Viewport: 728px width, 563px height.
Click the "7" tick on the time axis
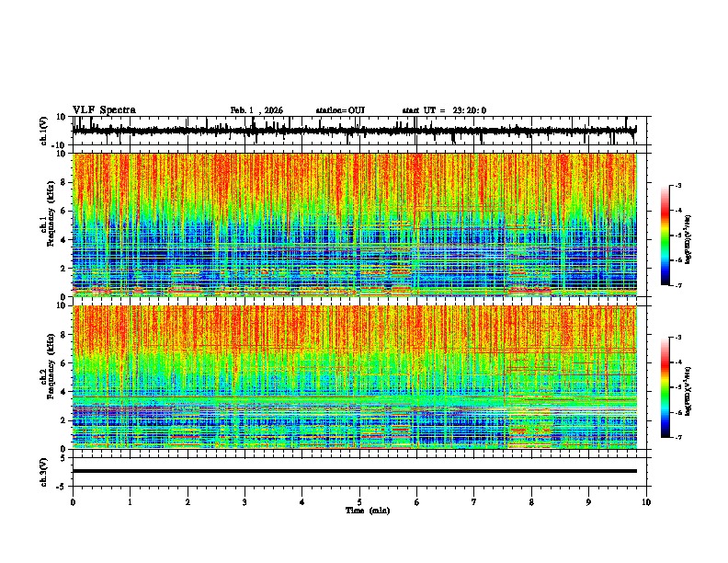[x=474, y=502]
